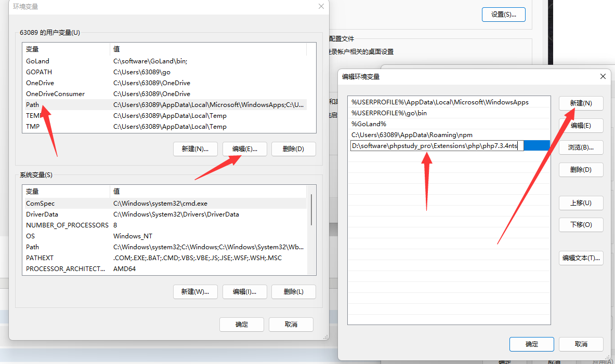The height and width of the screenshot is (364, 615).
Task: Open 编辑文本(T) text editor view
Action: pyautogui.click(x=581, y=258)
